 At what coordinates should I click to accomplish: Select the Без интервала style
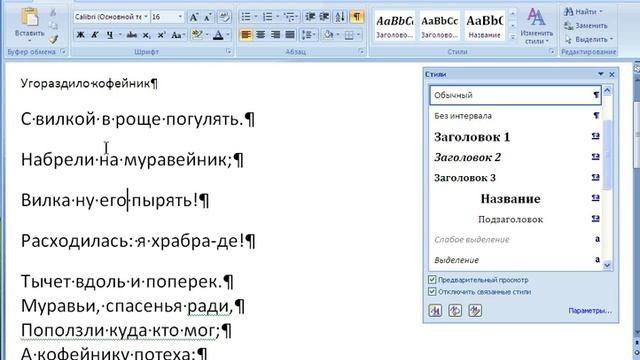(515, 116)
